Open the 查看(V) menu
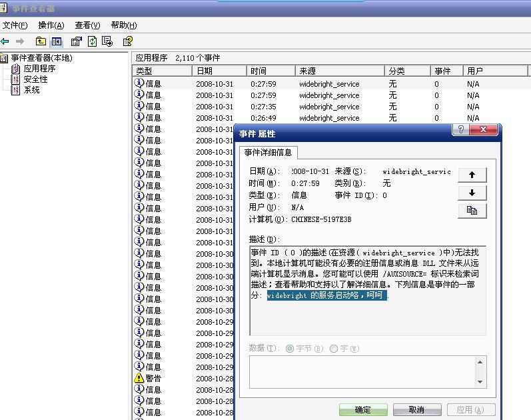Screen dimensions: 531x420 [x=87, y=25]
